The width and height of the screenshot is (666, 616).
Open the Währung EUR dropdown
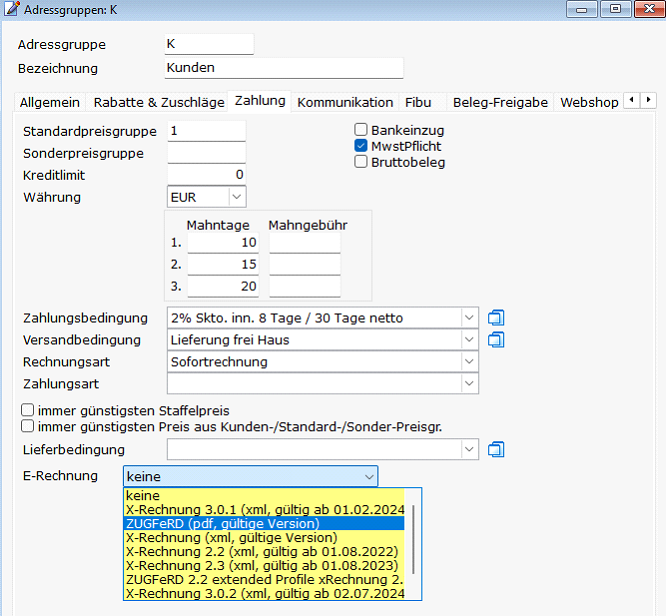point(236,197)
